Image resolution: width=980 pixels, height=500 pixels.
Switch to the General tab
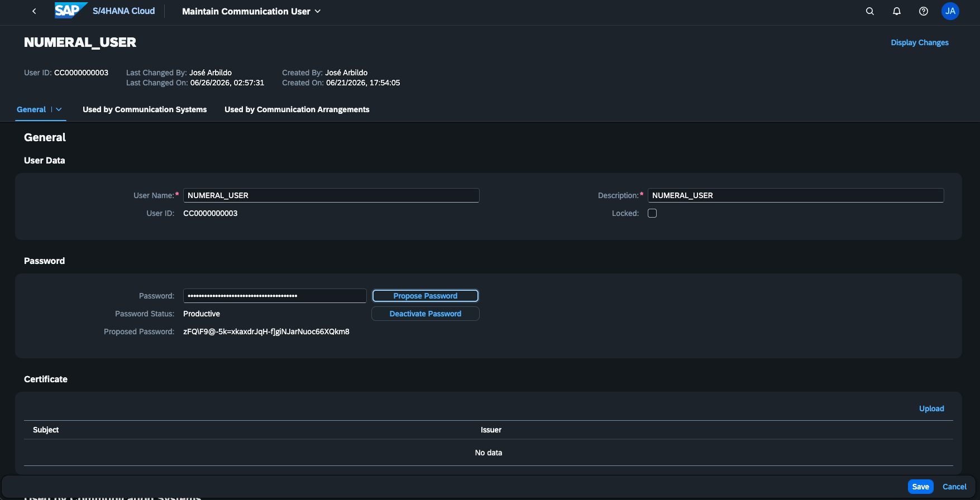pos(31,109)
